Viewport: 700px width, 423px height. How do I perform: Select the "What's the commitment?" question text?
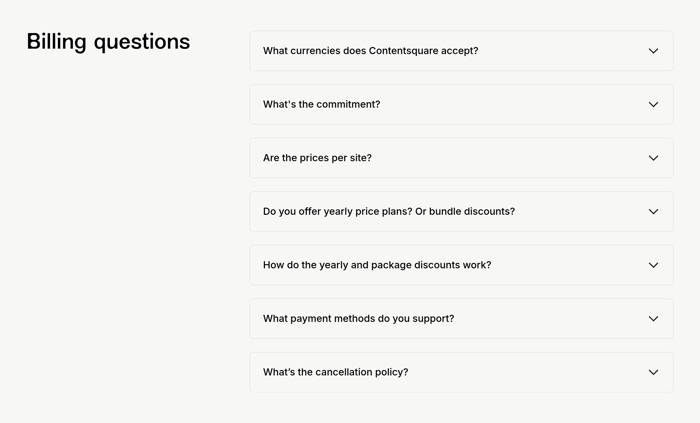pos(321,104)
